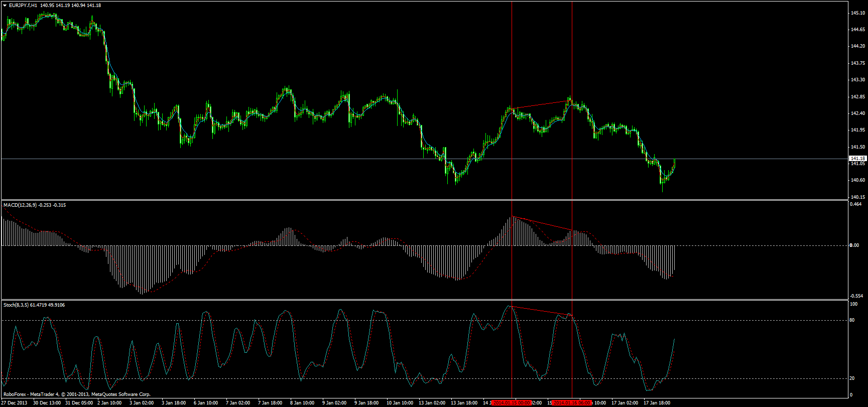Click time axis label 27 Dec 2013
This screenshot has width=868, height=407.
click(15, 403)
